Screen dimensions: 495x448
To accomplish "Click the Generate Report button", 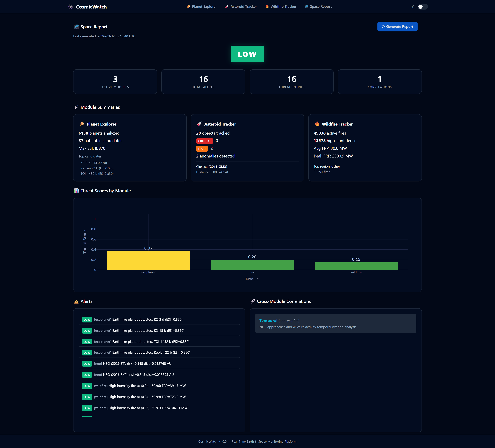I will [397, 27].
